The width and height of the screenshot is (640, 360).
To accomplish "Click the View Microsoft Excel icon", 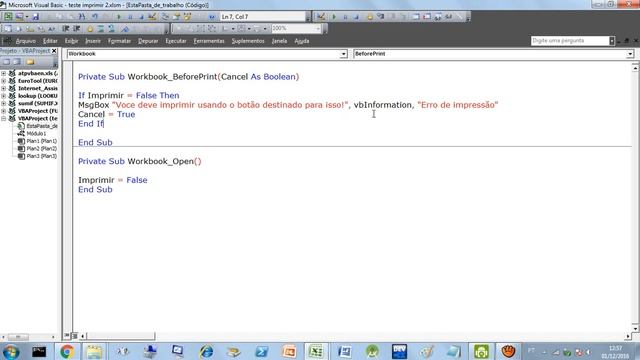I will pyautogui.click(x=8, y=17).
